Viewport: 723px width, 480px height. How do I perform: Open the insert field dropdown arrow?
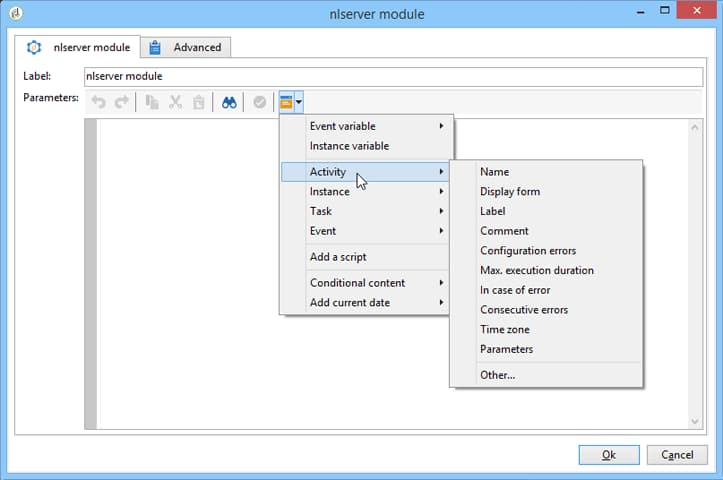tap(299, 102)
